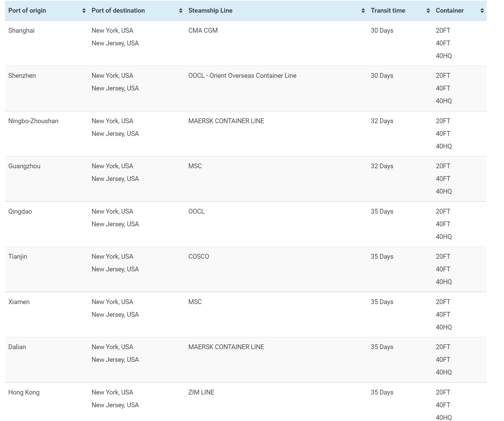504x421 pixels.
Task: Click the Qingdao port of origin cell
Action: pos(20,211)
